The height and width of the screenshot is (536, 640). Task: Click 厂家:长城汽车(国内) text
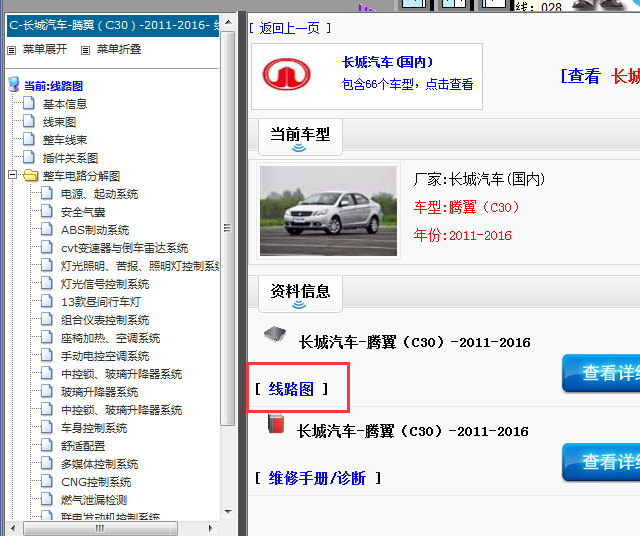[x=479, y=179]
